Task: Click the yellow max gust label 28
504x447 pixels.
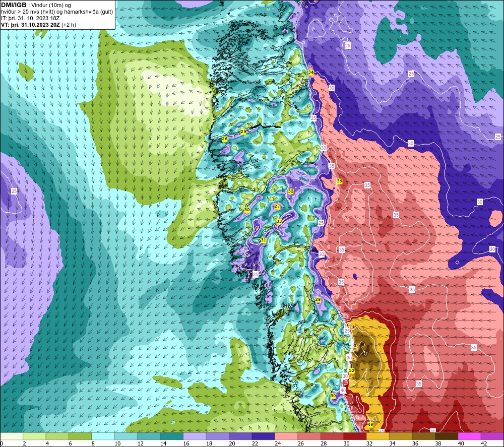Action: tap(318, 299)
